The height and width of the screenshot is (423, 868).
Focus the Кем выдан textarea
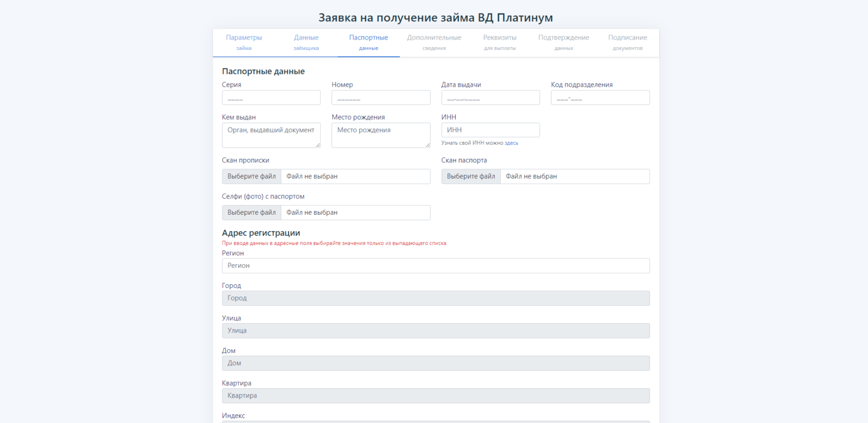coord(271,135)
